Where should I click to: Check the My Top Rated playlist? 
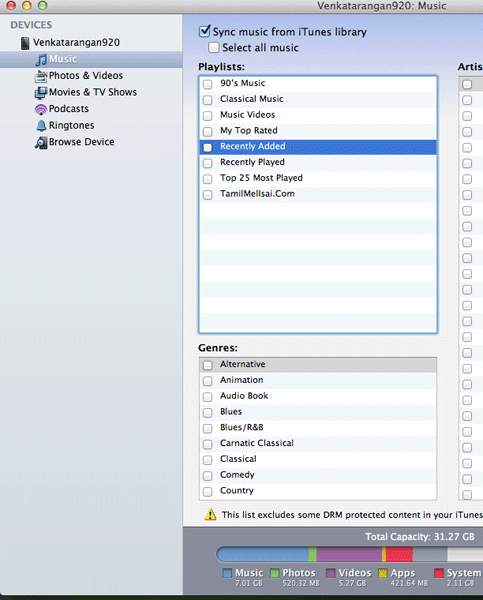pos(207,132)
